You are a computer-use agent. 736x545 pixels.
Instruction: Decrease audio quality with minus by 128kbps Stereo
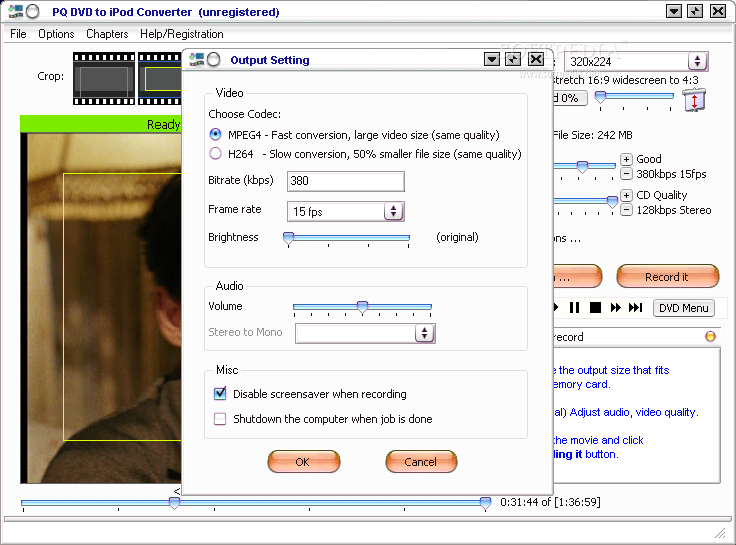tap(626, 210)
